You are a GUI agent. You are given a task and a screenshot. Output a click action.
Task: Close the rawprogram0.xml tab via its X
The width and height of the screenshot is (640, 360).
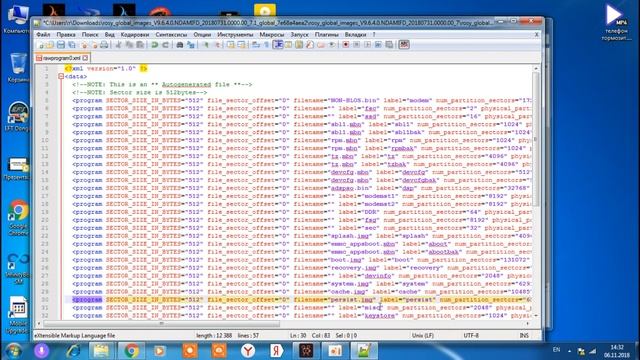(85, 58)
